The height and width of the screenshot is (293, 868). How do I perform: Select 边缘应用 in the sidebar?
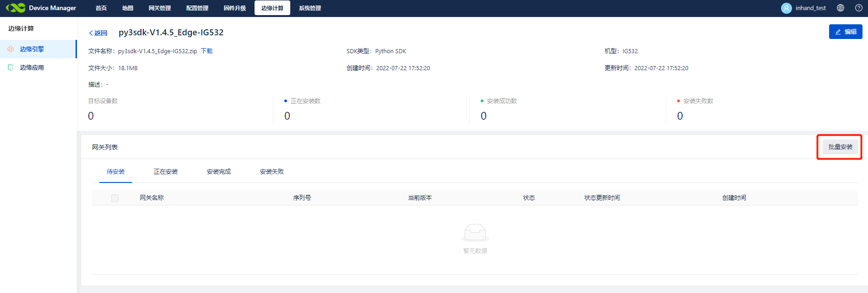(38, 67)
